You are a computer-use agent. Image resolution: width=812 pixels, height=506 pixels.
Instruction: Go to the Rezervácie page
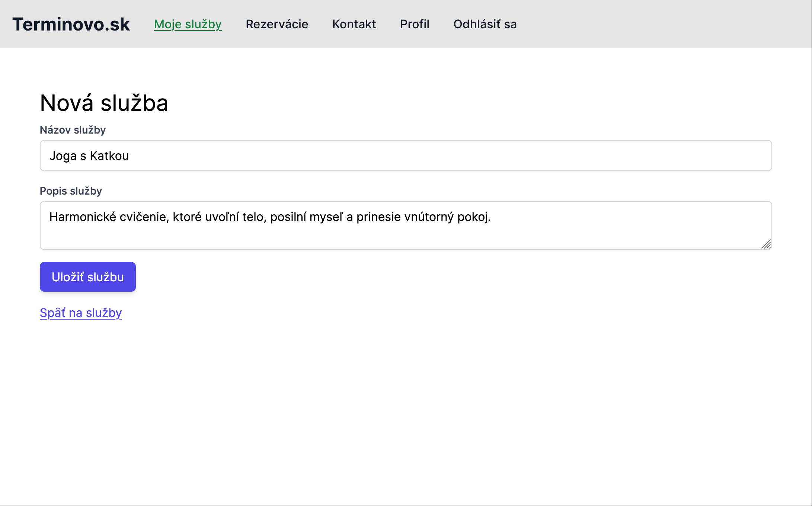tap(277, 24)
